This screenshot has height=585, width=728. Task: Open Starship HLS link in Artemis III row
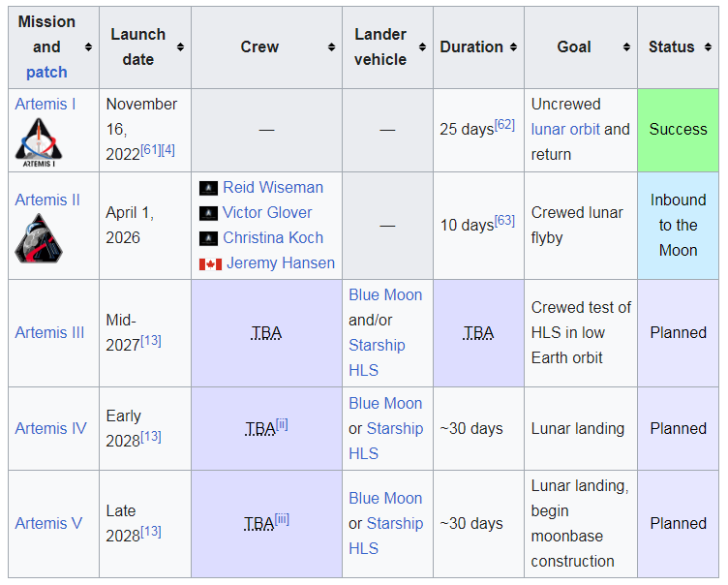(x=377, y=357)
